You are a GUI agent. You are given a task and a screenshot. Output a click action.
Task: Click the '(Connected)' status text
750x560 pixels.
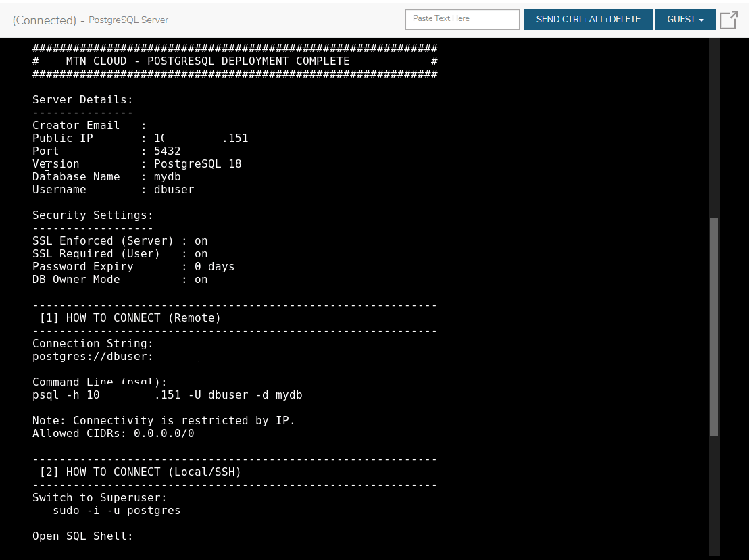(44, 20)
